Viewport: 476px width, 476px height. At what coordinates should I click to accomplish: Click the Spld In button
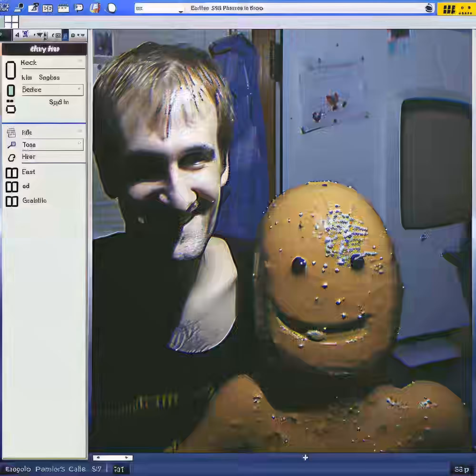(59, 102)
